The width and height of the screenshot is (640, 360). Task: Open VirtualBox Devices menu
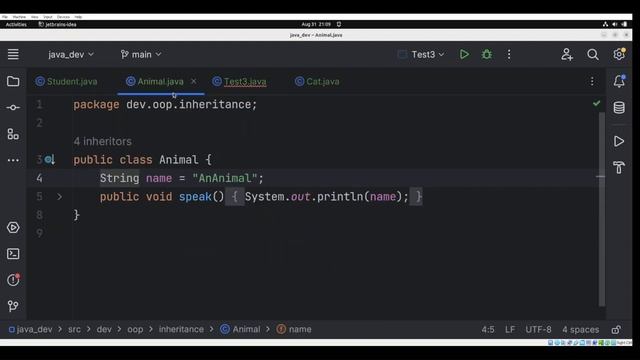click(63, 17)
